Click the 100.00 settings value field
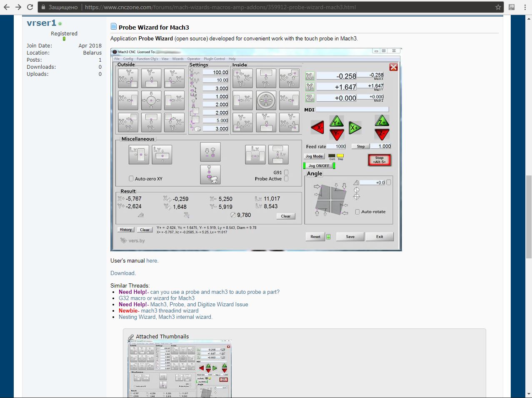532x398 pixels. click(216, 72)
